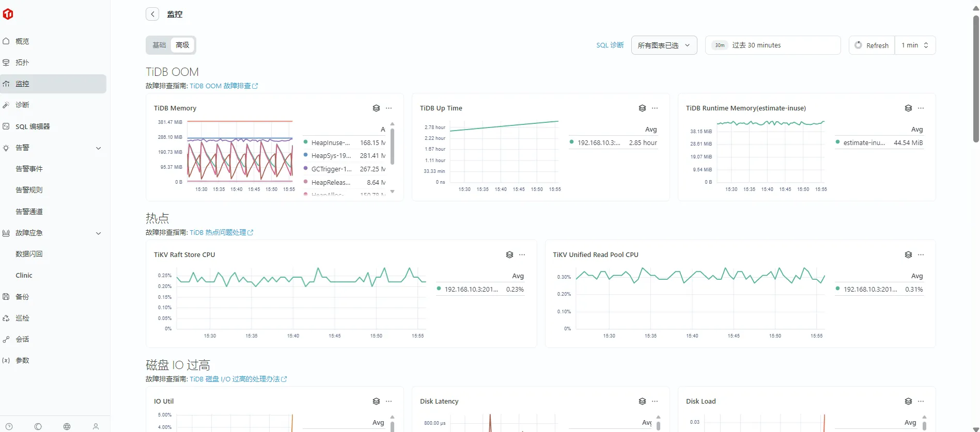The width and height of the screenshot is (980, 432).
Task: Open the TiDB 磁盘 I/O 过高的处理办法 link
Action: (x=238, y=379)
